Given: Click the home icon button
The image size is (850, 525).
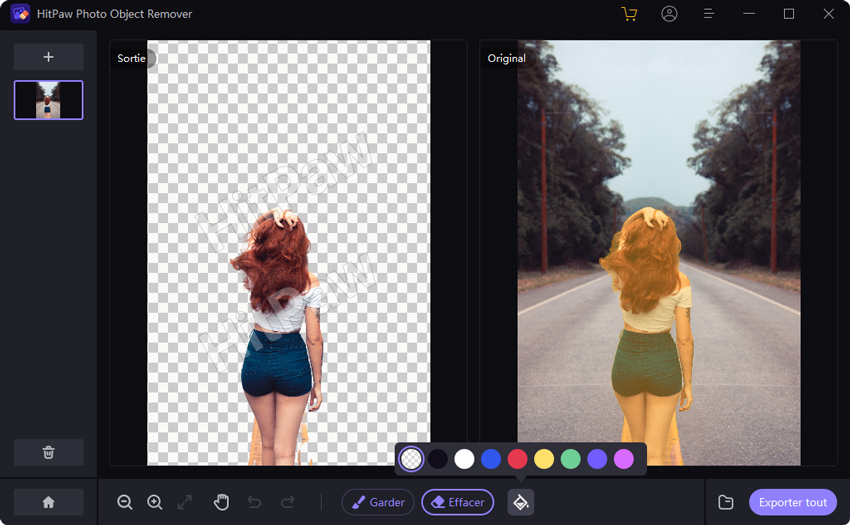Looking at the screenshot, I should (x=48, y=502).
